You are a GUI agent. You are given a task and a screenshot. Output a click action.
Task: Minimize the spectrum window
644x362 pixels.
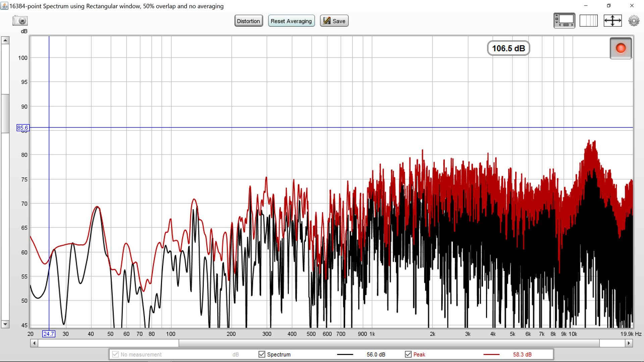click(586, 6)
